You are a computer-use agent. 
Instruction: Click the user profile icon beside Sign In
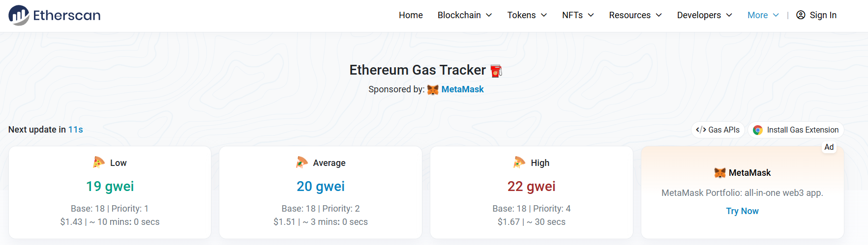pyautogui.click(x=801, y=15)
